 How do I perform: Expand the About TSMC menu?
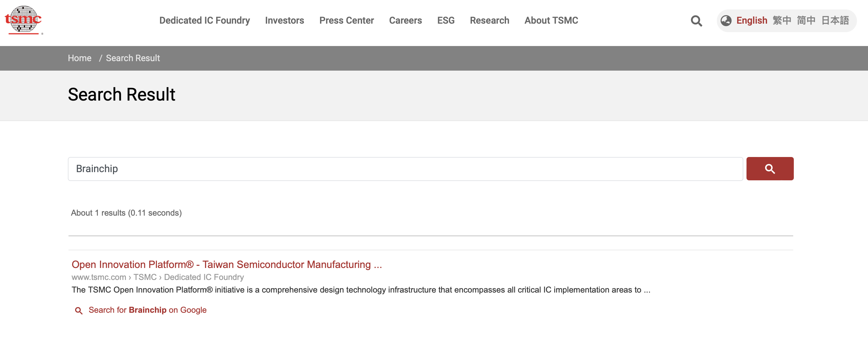[x=551, y=20]
